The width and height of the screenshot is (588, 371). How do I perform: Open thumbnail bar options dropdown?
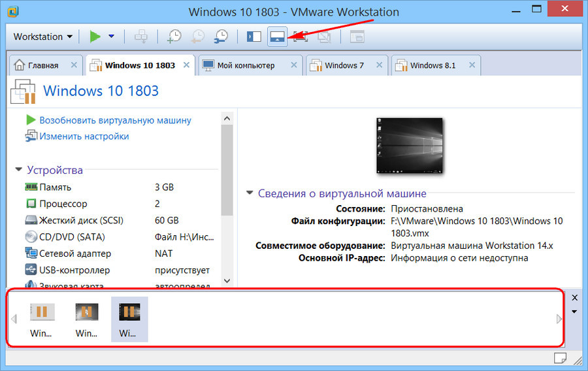coord(574,312)
